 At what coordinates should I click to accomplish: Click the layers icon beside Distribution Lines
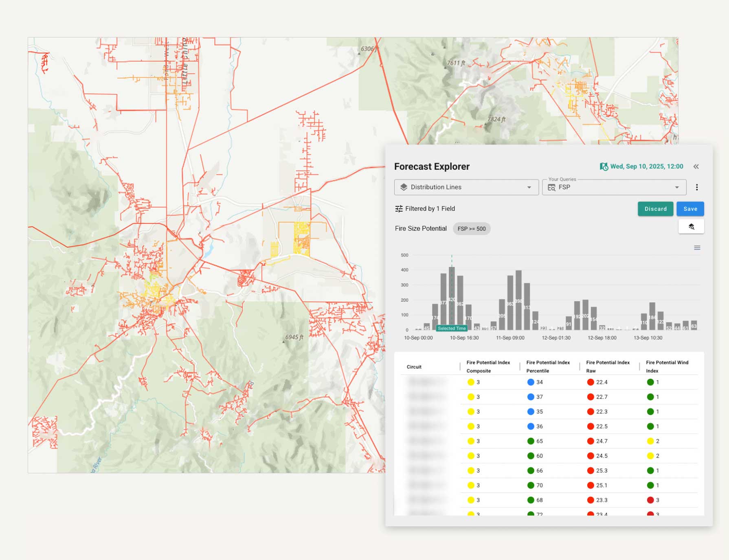click(404, 187)
